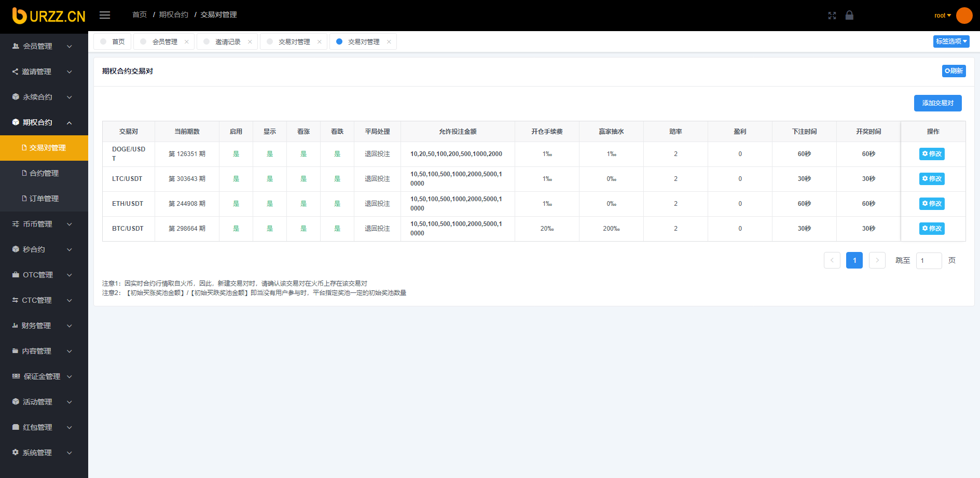
Task: Expand the 财务管理 sidebar section
Action: pyautogui.click(x=44, y=326)
